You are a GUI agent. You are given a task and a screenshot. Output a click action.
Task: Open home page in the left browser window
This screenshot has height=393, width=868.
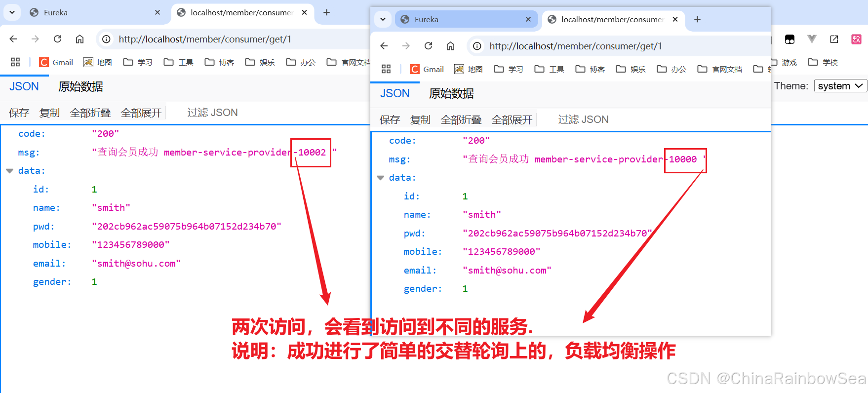click(79, 39)
